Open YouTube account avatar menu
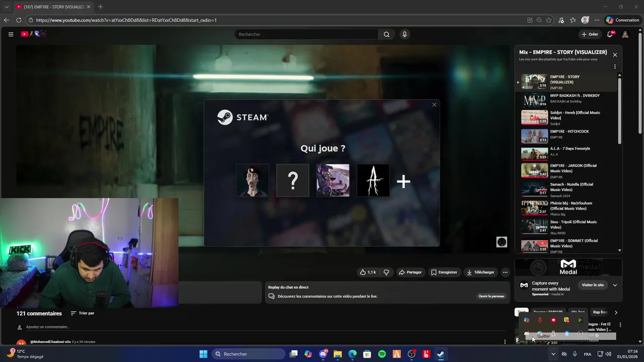Image resolution: width=644 pixels, height=362 pixels. pos(625,34)
